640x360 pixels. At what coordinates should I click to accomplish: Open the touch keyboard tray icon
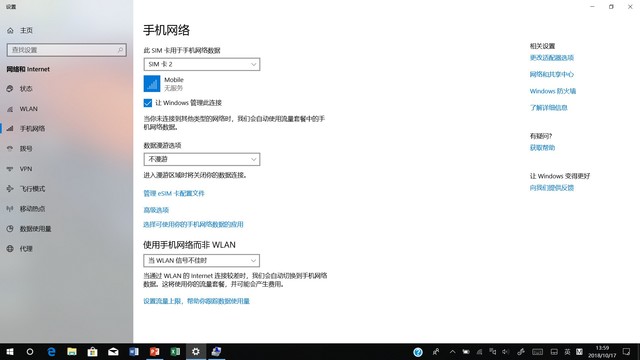[x=538, y=352]
